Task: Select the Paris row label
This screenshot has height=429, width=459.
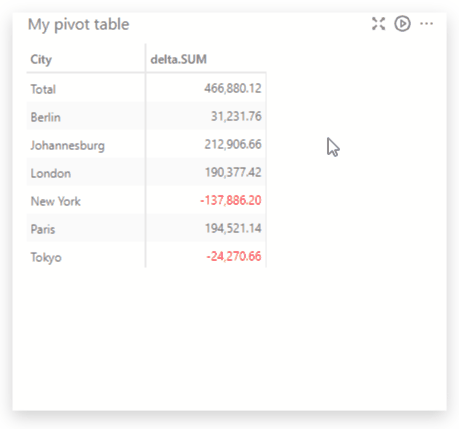Action: pyautogui.click(x=43, y=229)
